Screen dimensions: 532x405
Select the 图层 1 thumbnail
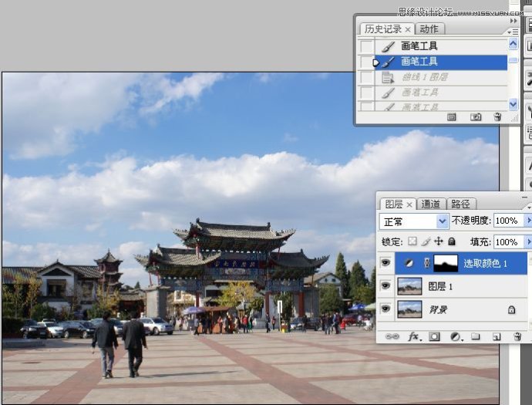409,286
